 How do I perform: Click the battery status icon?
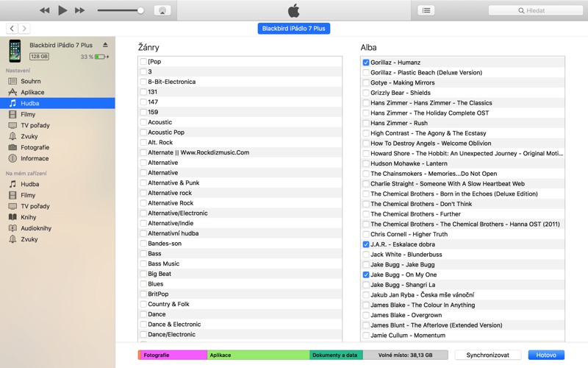[101, 57]
